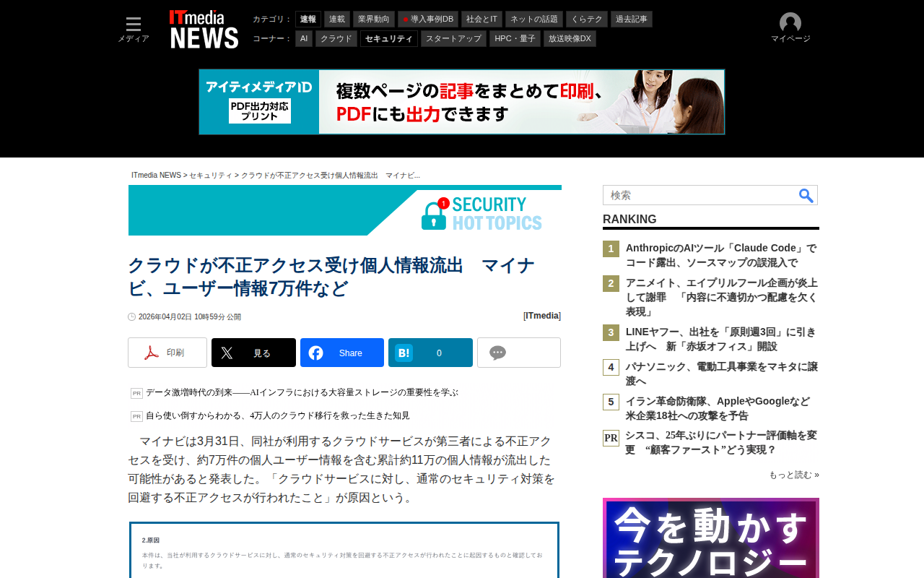Go to the AI corner

(304, 39)
